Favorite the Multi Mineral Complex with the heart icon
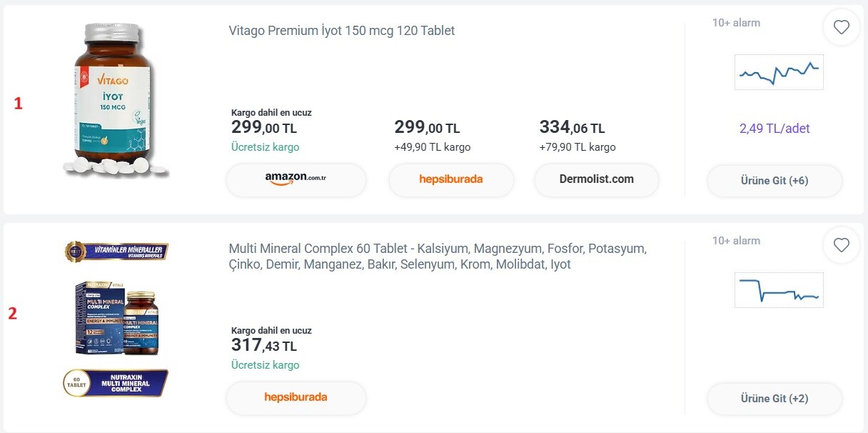 841,246
